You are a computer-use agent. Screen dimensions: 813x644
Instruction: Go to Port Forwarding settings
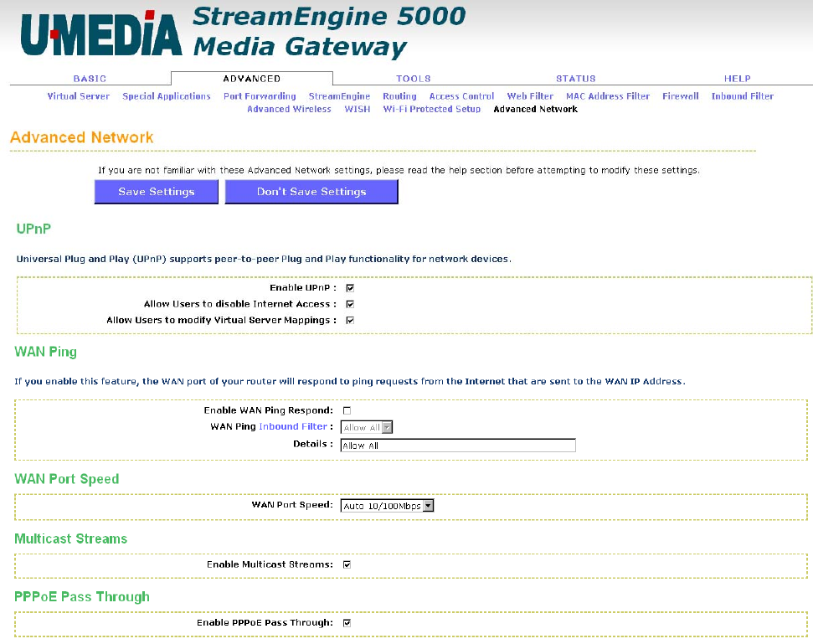point(260,96)
